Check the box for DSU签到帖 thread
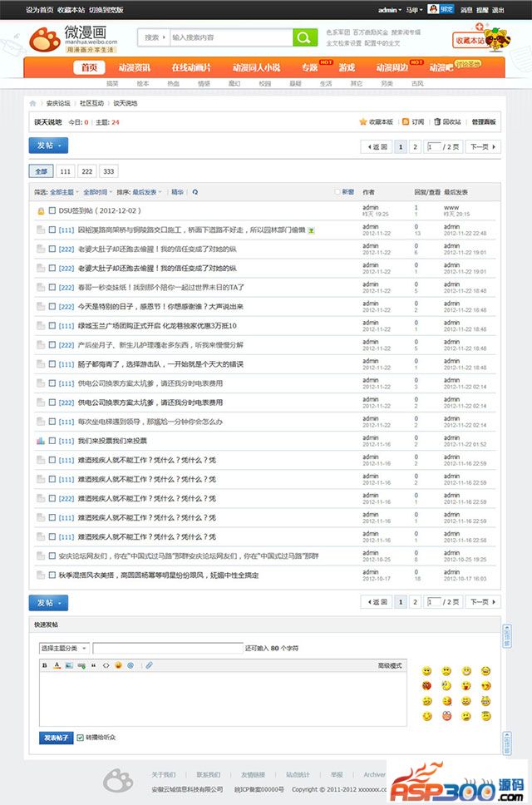 coord(52,210)
